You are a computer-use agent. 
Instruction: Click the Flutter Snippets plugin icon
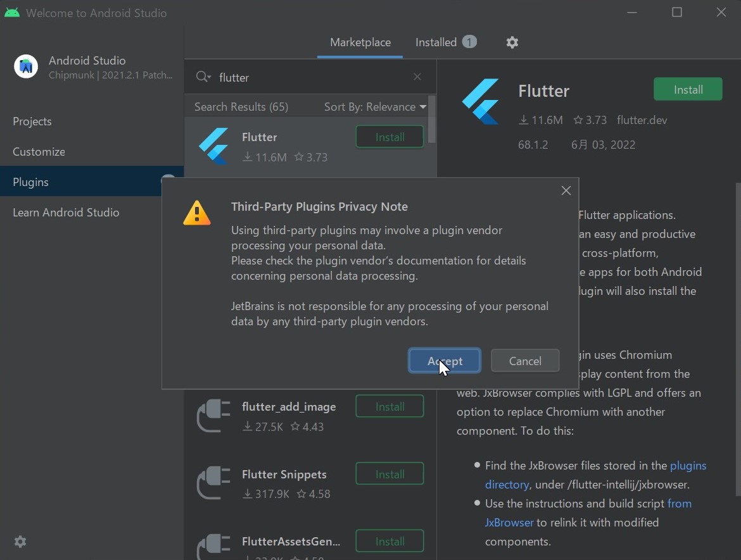click(x=213, y=483)
